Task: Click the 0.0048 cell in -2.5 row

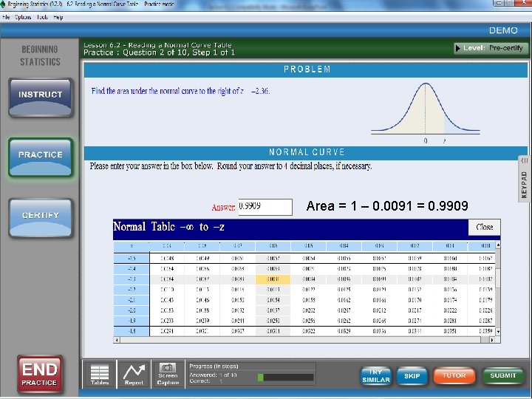Action: point(166,258)
